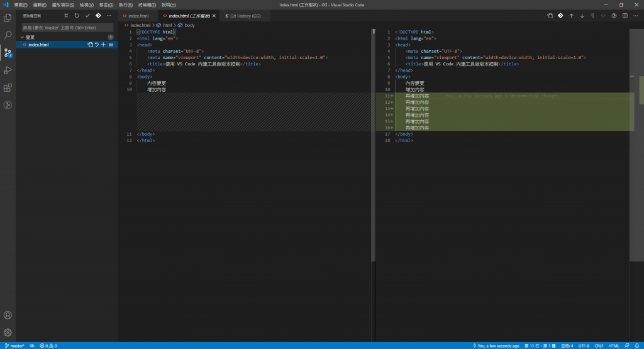Open file icon in editor toolbar
This screenshot has width=644, height=349.
pyautogui.click(x=550, y=16)
